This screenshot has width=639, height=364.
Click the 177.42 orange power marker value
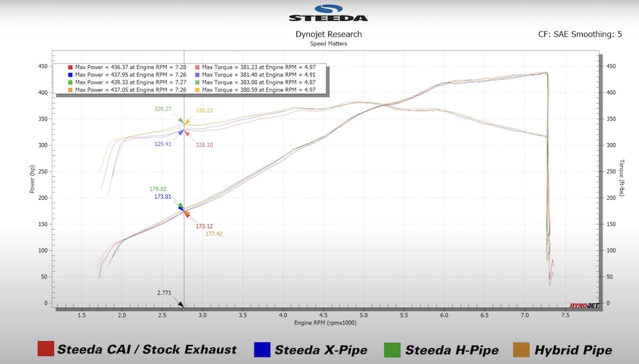[214, 234]
